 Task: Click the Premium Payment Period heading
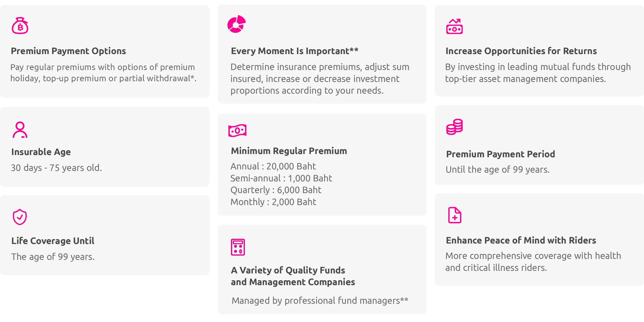[500, 154]
